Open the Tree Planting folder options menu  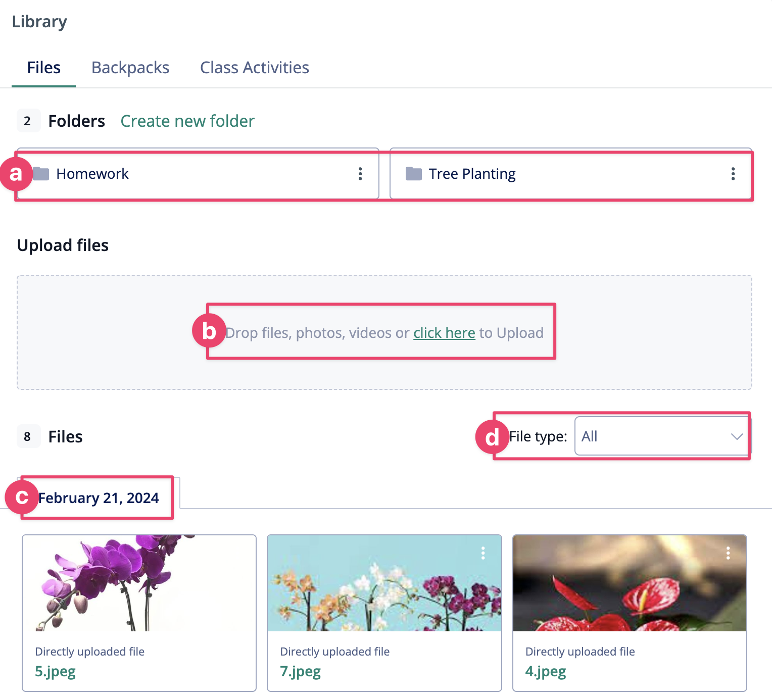tap(733, 174)
